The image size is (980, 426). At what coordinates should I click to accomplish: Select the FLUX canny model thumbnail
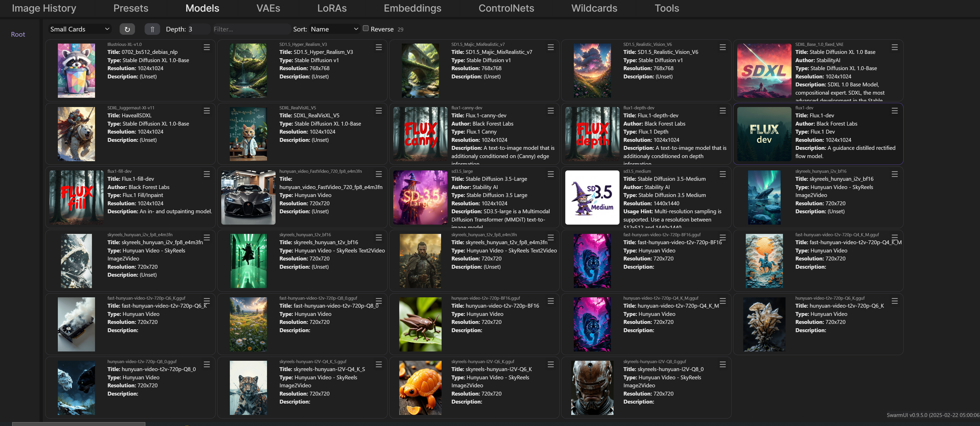point(420,134)
